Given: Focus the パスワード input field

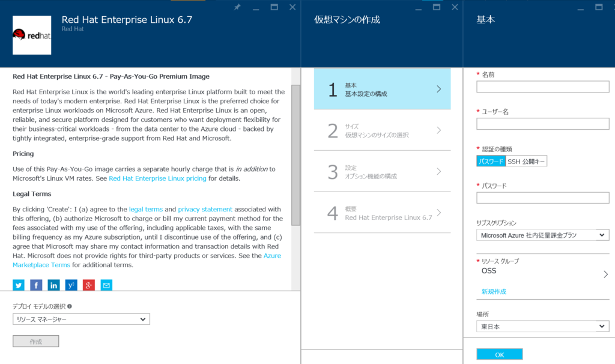Looking at the screenshot, I should (543, 198).
